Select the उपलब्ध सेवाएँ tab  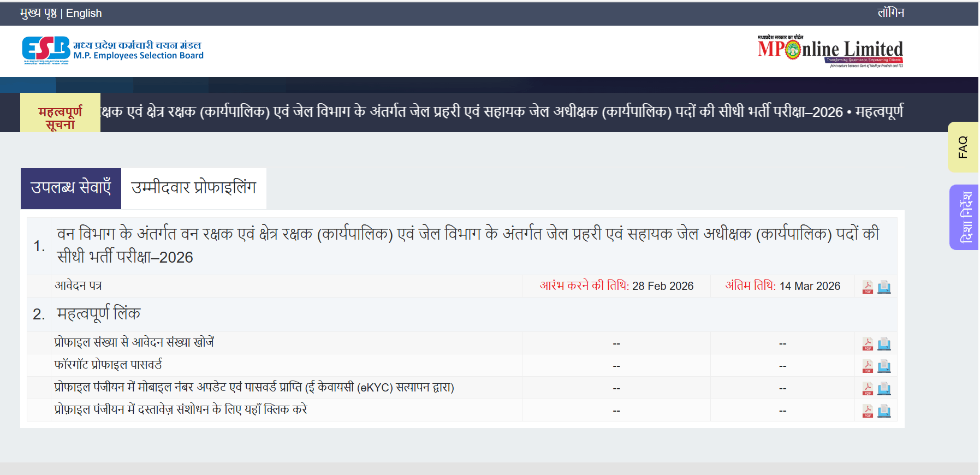point(71,188)
